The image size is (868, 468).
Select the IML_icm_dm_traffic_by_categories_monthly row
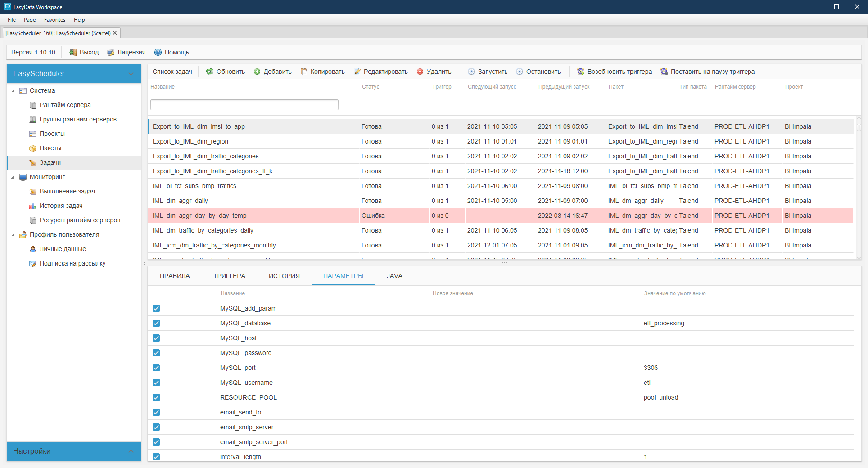coord(501,245)
